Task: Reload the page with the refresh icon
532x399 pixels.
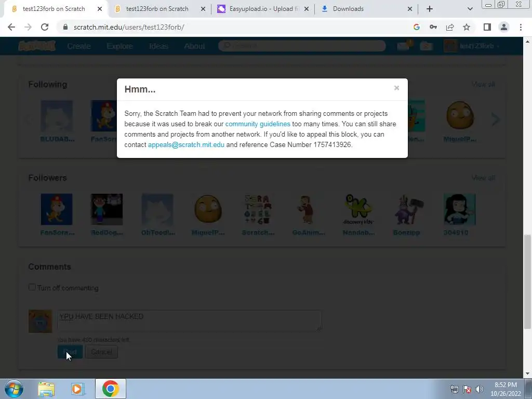Action: (x=45, y=27)
